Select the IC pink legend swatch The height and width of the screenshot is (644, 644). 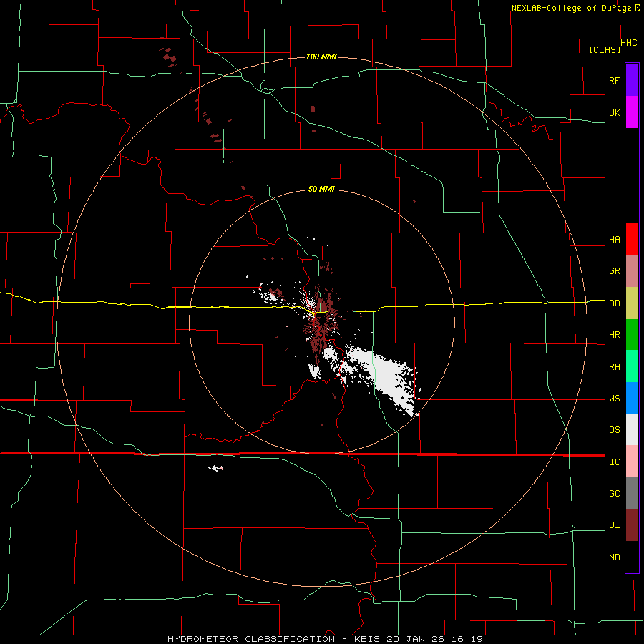(x=632, y=462)
